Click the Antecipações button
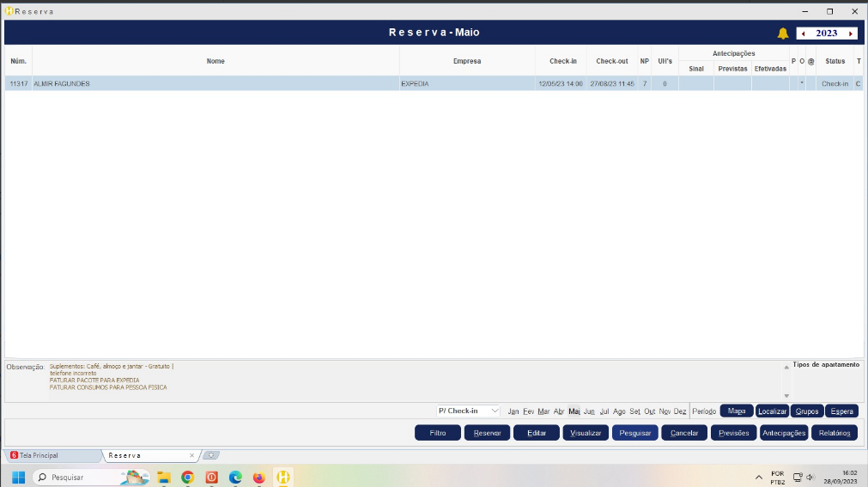The height and width of the screenshot is (487, 868). 784,433
